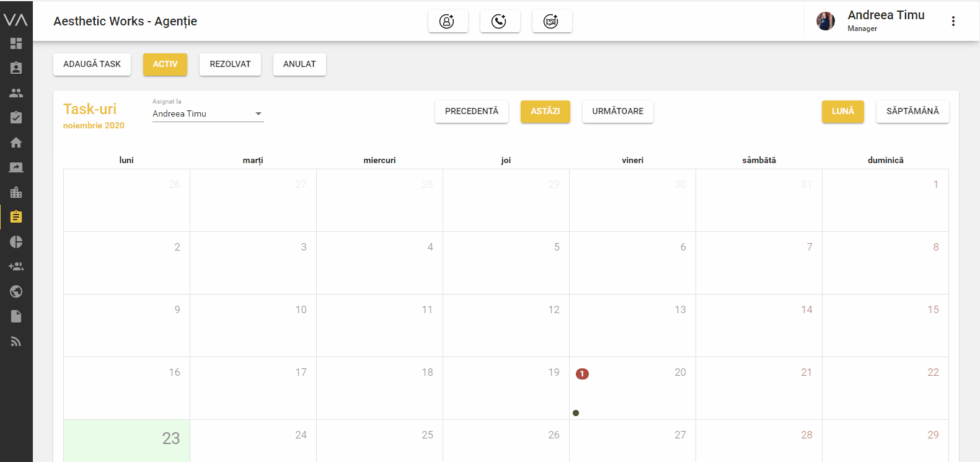Click the red task badge on 20

(582, 373)
